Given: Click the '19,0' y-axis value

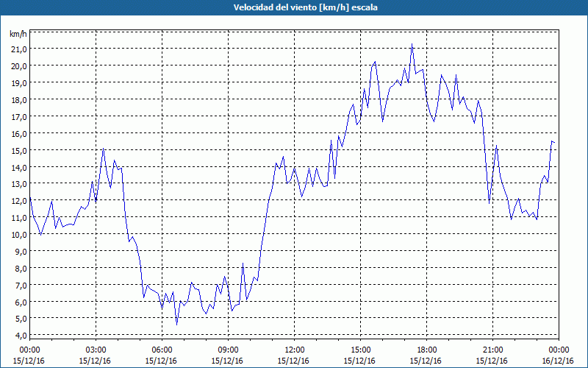Looking at the screenshot, I should 19,83.
